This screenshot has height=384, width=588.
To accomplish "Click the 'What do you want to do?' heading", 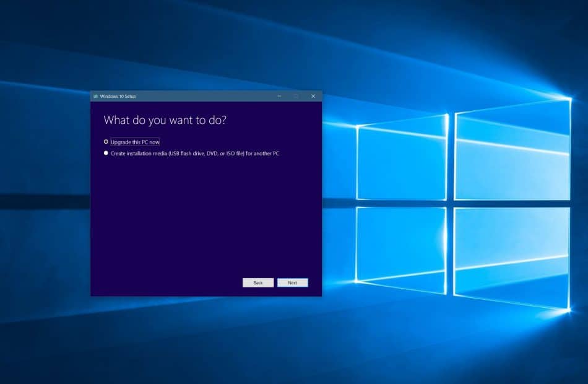I will click(165, 120).
